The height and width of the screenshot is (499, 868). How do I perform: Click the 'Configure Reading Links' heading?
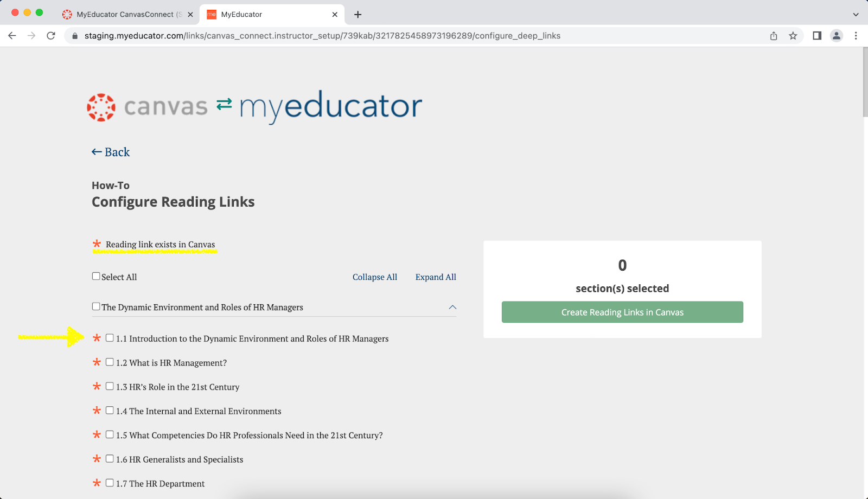tap(173, 202)
